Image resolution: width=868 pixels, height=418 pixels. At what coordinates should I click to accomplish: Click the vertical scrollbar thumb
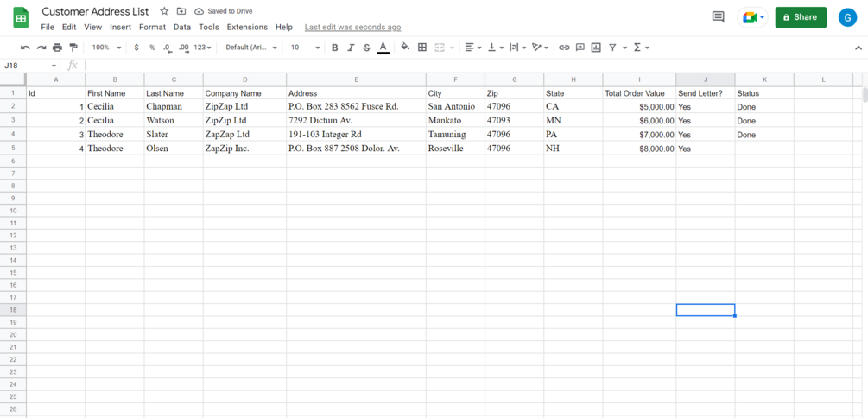tap(865, 95)
